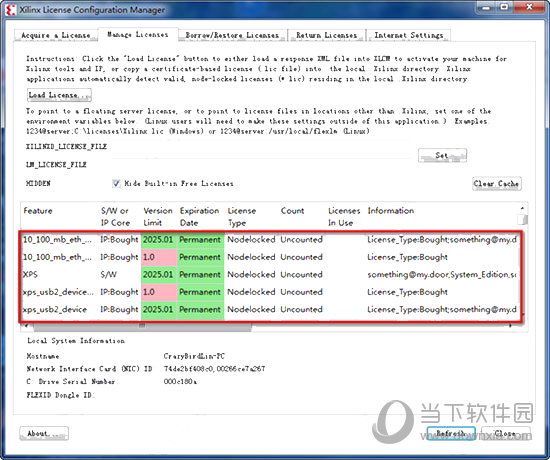Close the window with the title bar X
This screenshot has height=460, width=550.
tap(530, 7)
